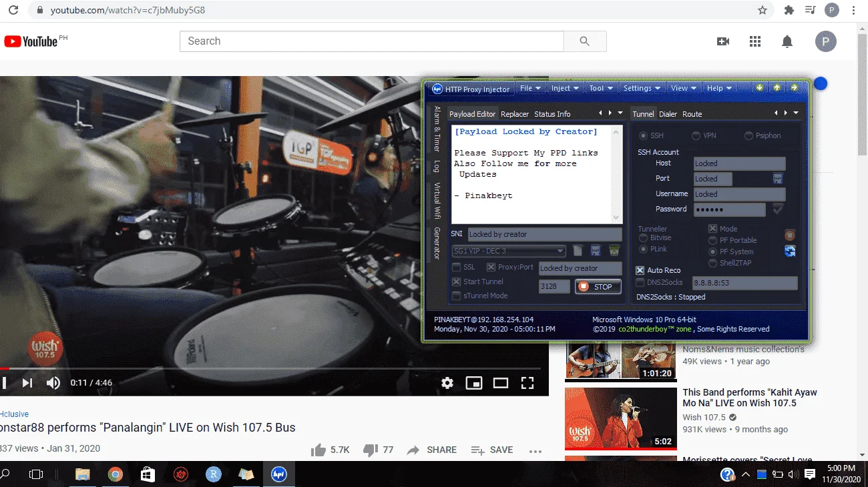868x487 pixels.
Task: Open Chrome extensions puzzle icon
Action: (x=789, y=10)
